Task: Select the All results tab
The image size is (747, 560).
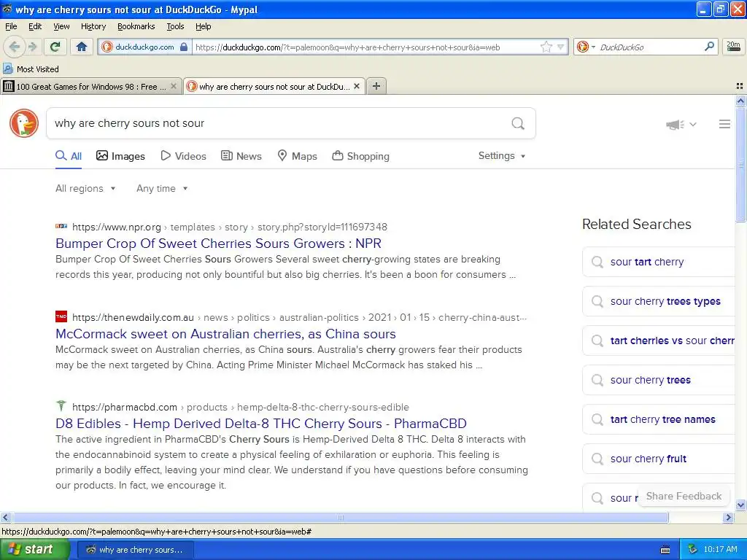Action: pyautogui.click(x=69, y=156)
